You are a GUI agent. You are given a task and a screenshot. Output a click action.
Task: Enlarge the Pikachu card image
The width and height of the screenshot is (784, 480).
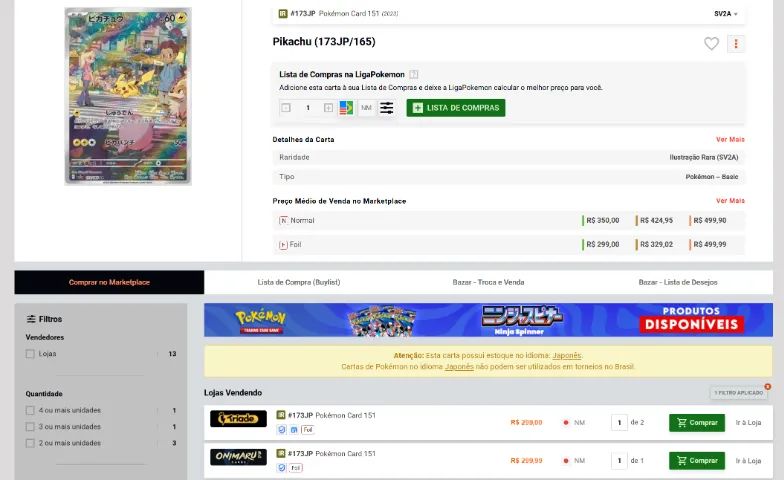[128, 96]
